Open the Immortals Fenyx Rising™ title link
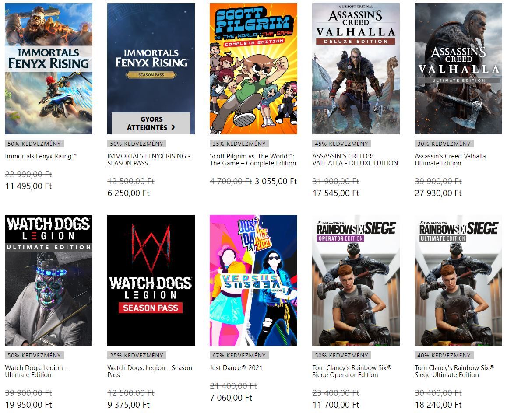 tap(41, 156)
